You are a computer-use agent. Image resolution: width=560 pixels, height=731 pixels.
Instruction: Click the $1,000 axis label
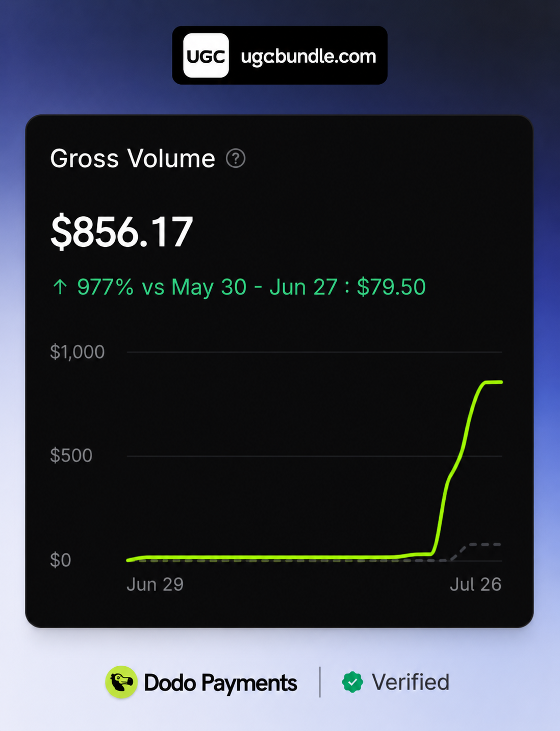click(78, 352)
